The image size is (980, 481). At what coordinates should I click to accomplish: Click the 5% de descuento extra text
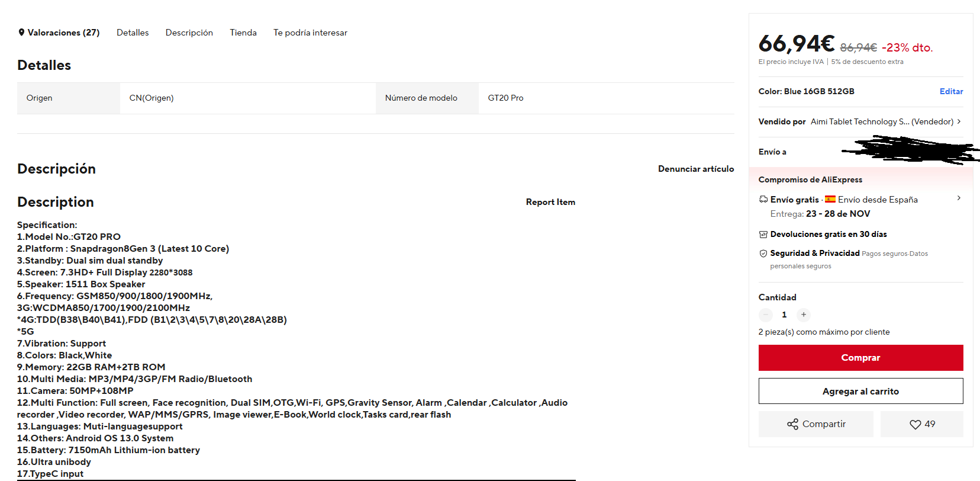(867, 62)
